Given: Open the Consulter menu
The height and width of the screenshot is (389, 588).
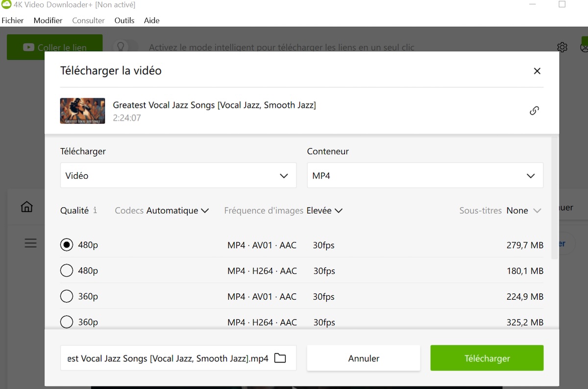Looking at the screenshot, I should [x=88, y=21].
